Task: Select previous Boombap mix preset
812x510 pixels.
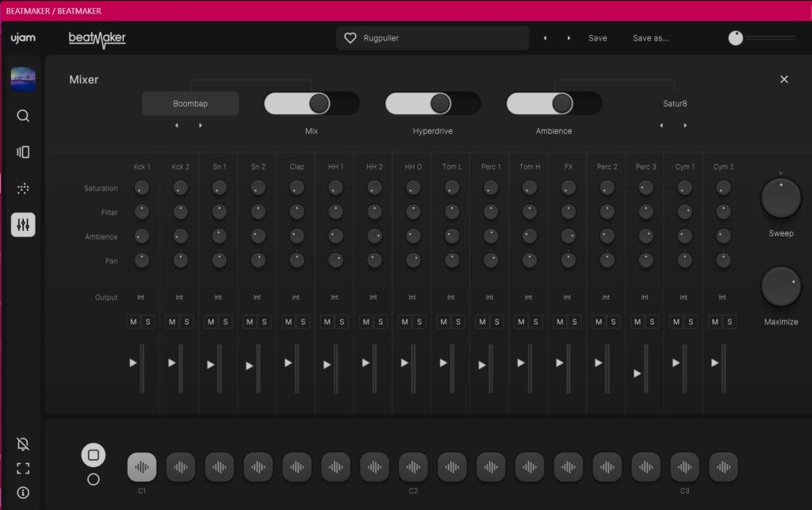Action: coord(177,125)
